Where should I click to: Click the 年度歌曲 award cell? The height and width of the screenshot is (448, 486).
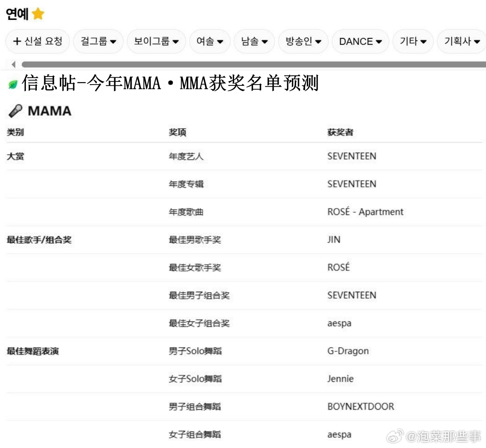click(x=186, y=212)
